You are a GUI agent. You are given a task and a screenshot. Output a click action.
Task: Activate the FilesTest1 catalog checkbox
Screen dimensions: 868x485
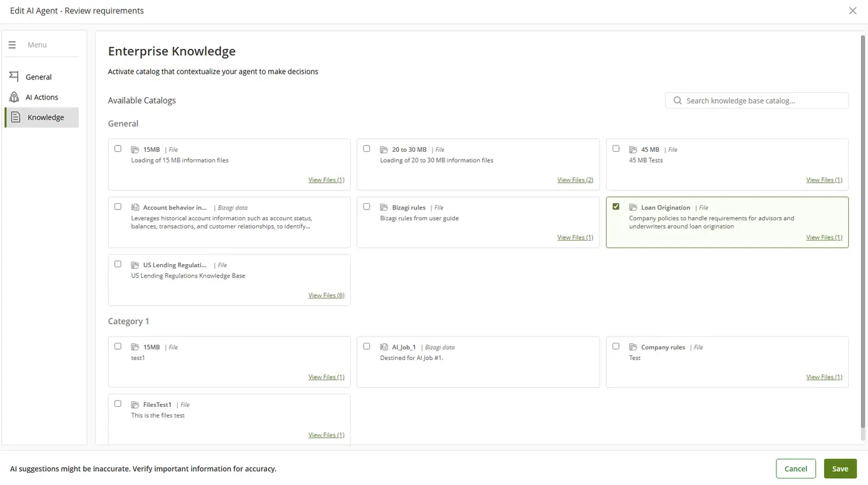coord(118,404)
